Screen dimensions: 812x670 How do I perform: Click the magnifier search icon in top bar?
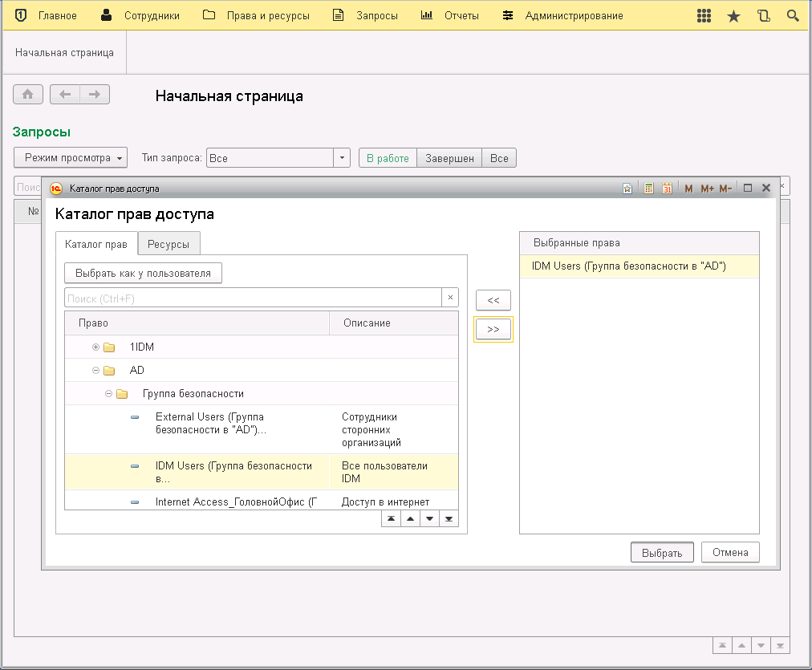[793, 16]
